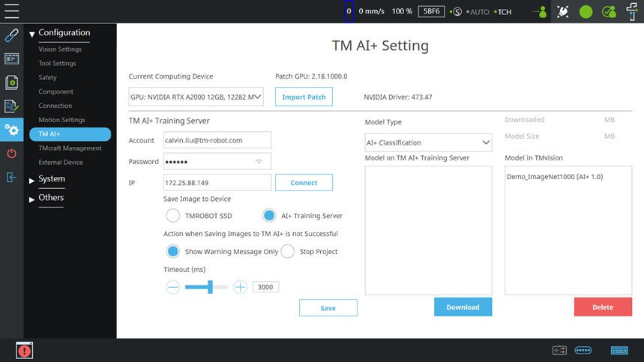Click the red power shutdown icon
This screenshot has width=644, height=362.
pyautogui.click(x=11, y=154)
